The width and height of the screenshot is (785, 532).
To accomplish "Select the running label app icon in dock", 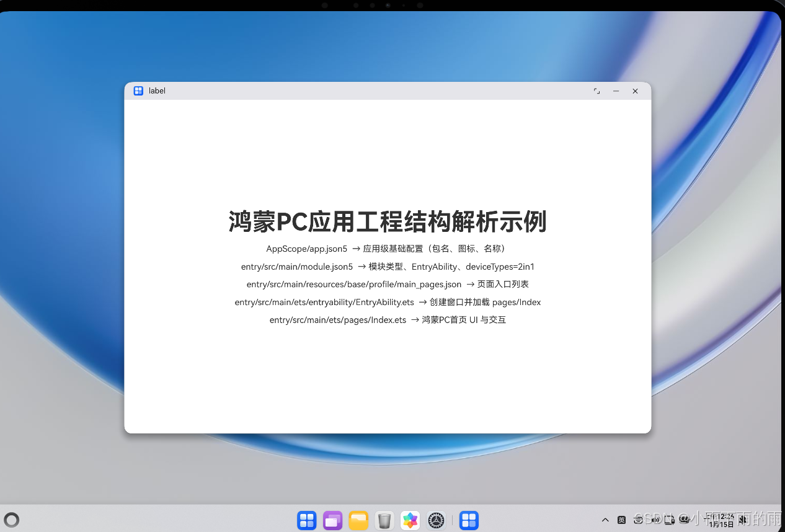I will point(469,520).
